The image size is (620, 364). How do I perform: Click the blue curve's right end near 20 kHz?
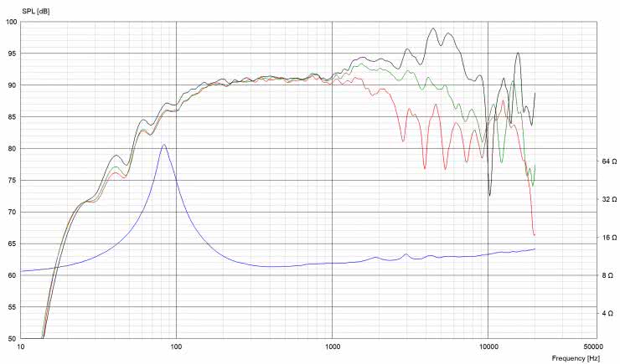point(535,249)
